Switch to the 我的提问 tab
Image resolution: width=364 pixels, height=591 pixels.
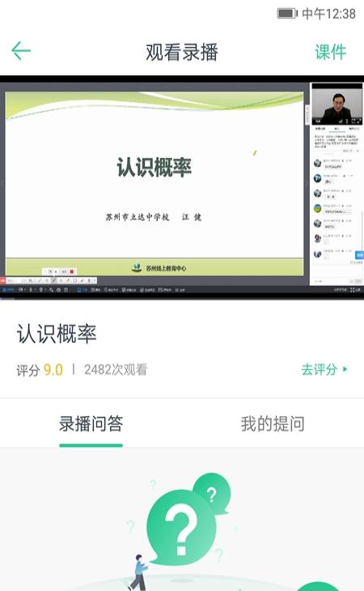click(x=273, y=423)
